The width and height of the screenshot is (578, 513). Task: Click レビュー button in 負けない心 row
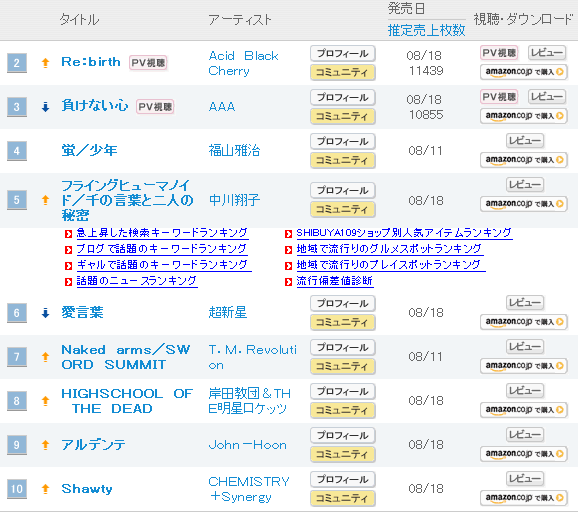547,97
